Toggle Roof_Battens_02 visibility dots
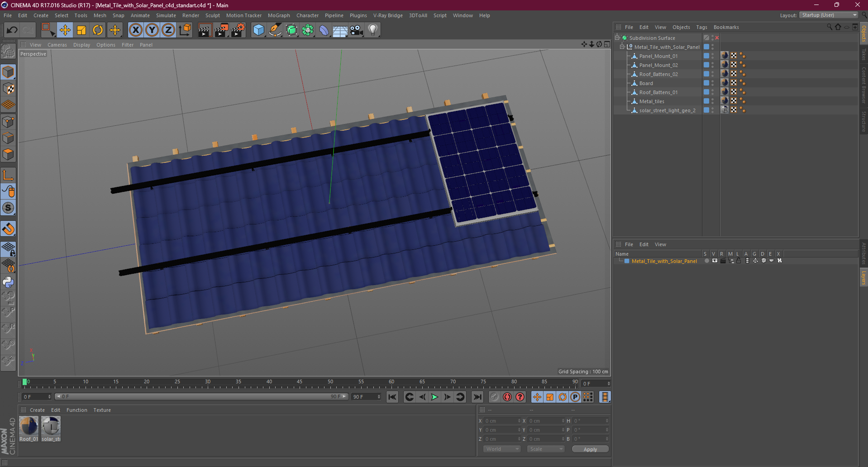 pos(713,74)
